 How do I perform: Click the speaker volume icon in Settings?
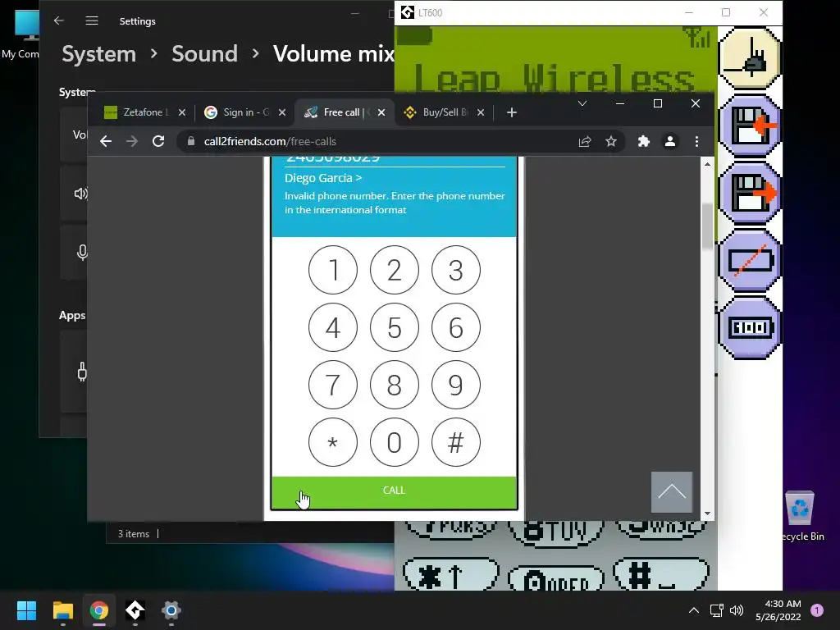point(81,194)
